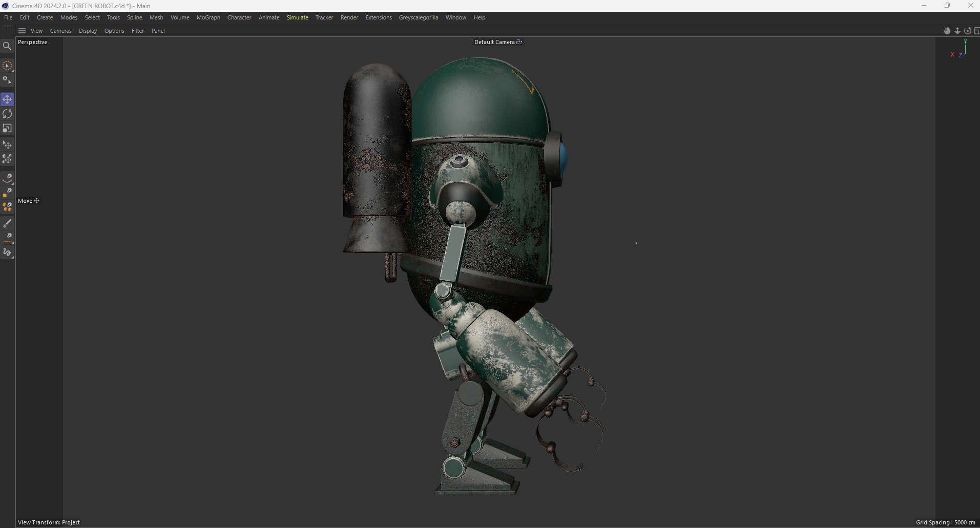Click the XYZ axis orientation gizmo

point(958,49)
